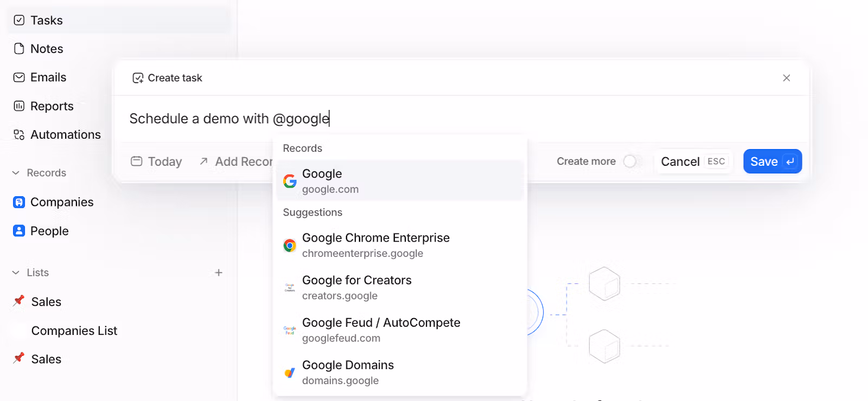Viewport: 868px width, 401px height.
Task: Click the 'Create task' dialog title text
Action: 175,78
